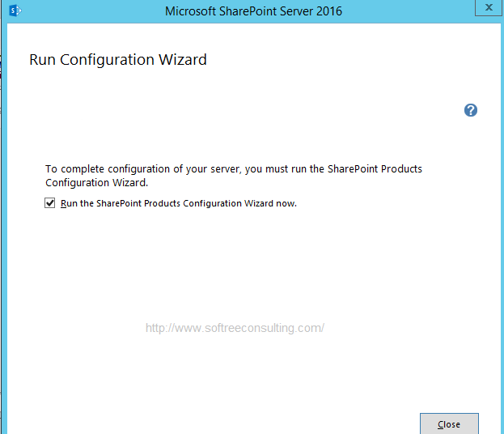The height and width of the screenshot is (434, 504).
Task: Uncheck Run the SharePoint Products Configuration Wizard now
Action: [x=50, y=203]
